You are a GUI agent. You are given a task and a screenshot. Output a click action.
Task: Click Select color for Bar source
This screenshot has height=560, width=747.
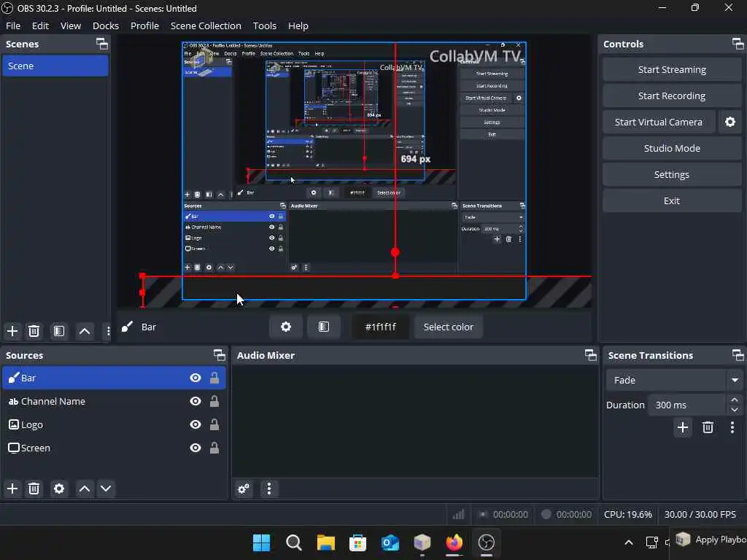pyautogui.click(x=449, y=327)
